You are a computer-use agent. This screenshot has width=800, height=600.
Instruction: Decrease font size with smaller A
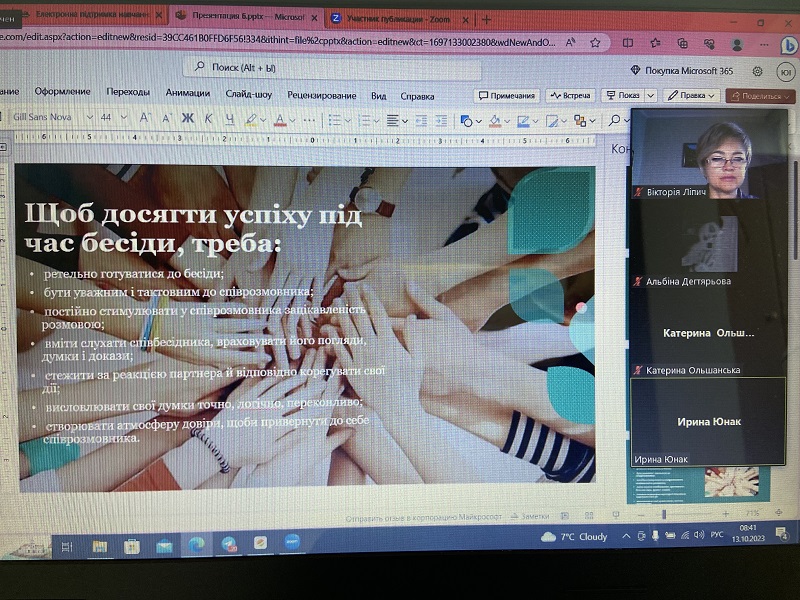click(166, 118)
